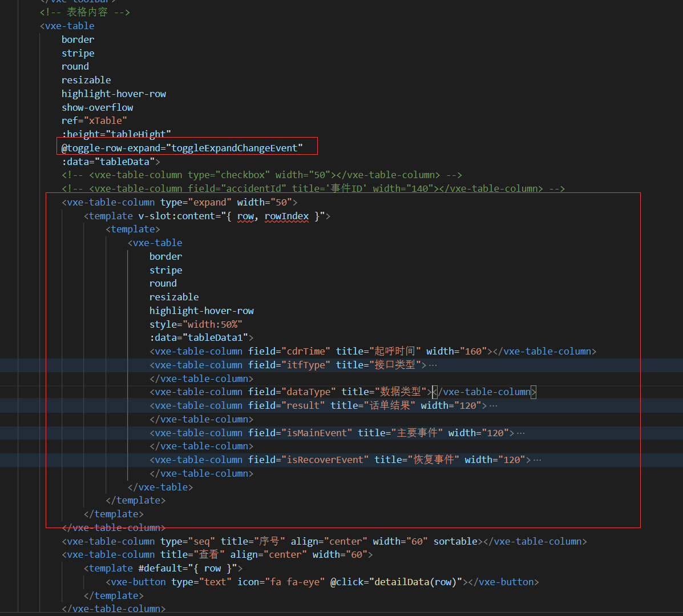Click the style width:50% attribute
683x616 pixels.
point(185,324)
